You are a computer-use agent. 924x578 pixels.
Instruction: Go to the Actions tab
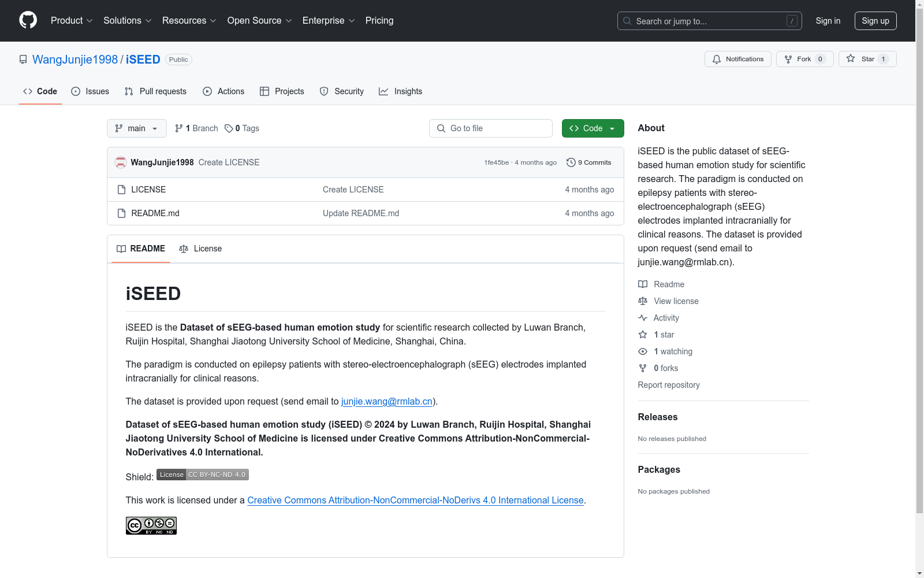pos(223,91)
